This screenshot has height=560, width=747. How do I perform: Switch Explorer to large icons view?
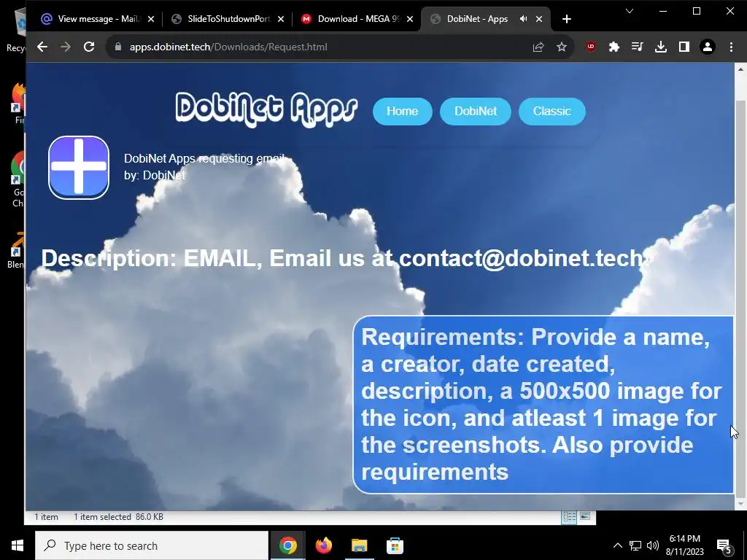coord(585,517)
